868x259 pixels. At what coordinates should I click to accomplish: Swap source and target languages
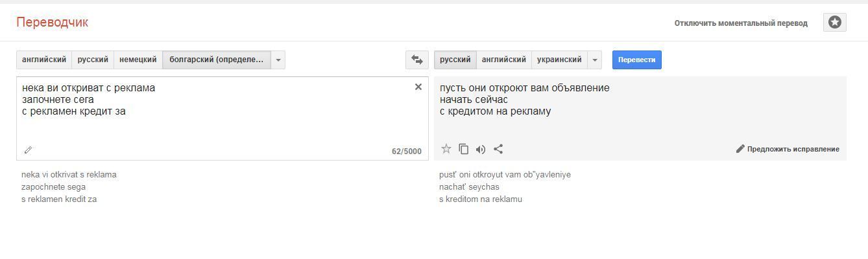[x=416, y=60]
